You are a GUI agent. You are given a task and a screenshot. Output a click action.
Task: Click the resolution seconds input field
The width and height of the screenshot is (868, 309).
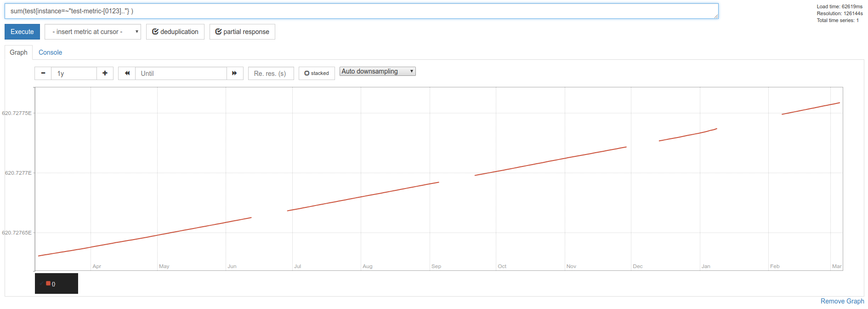[271, 74]
